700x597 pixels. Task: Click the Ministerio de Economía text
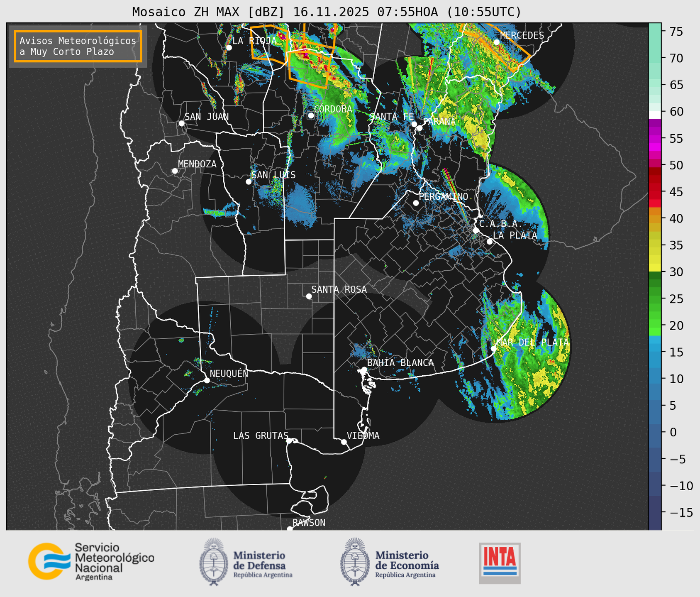pos(407,560)
